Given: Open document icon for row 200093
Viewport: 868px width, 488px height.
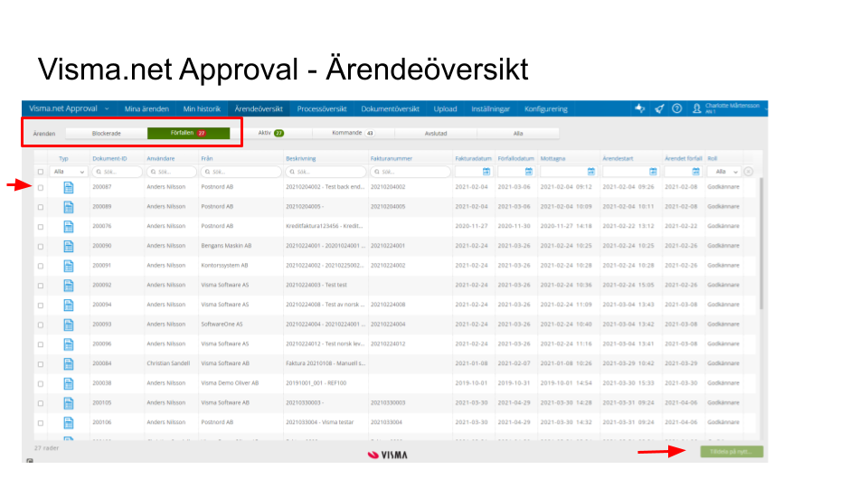Looking at the screenshot, I should tap(68, 324).
